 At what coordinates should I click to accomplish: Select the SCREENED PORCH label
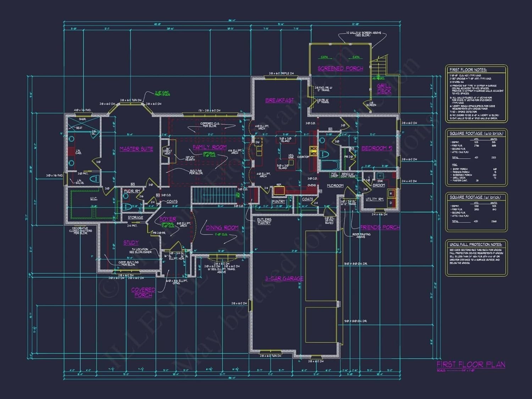(340, 68)
